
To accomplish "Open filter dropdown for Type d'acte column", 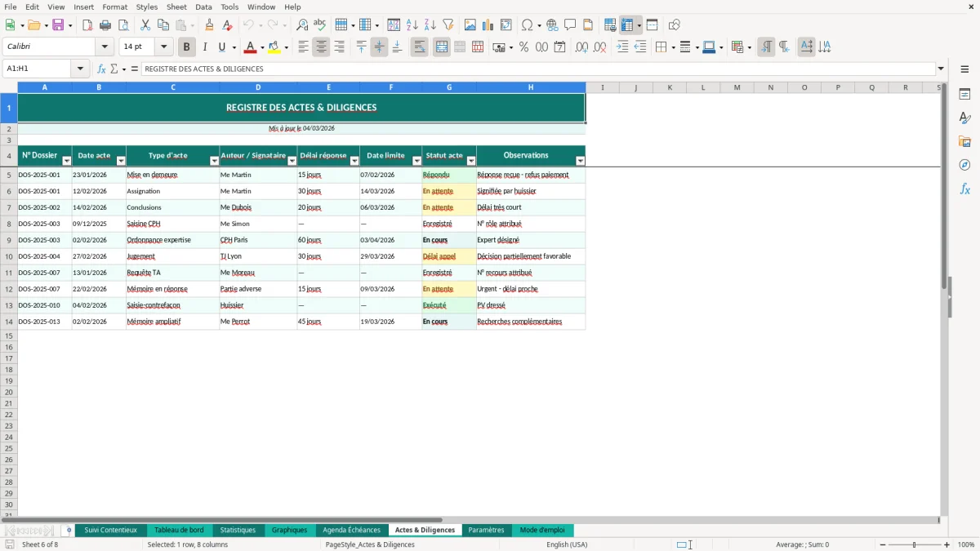I will 215,161.
